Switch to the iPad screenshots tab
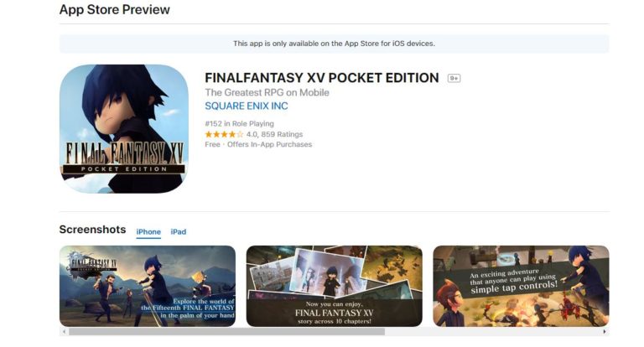The width and height of the screenshot is (644, 347). coord(179,232)
